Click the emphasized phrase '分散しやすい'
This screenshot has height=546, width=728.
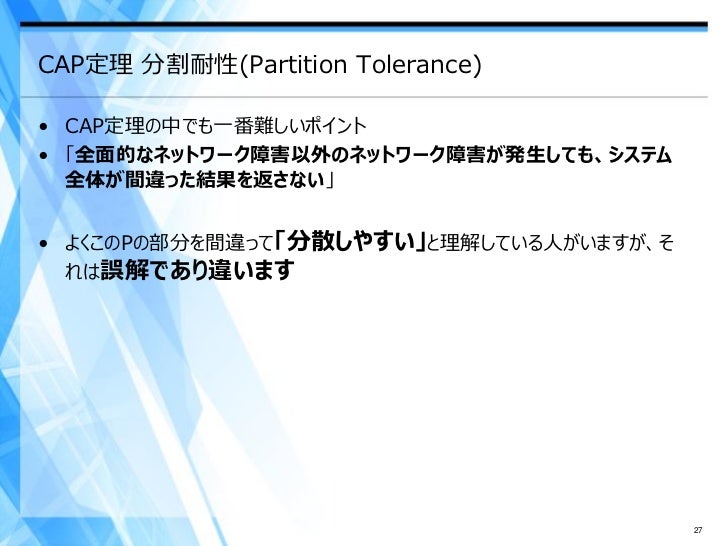[351, 241]
